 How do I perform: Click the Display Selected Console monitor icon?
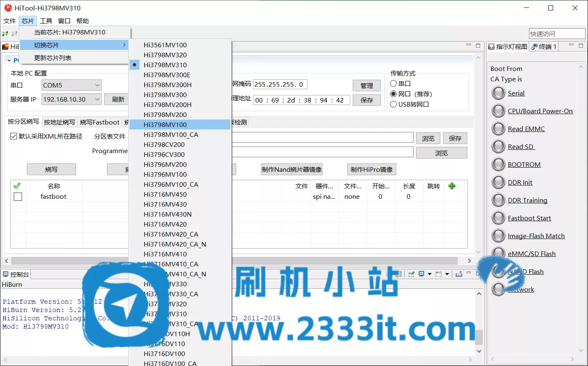pos(421,274)
